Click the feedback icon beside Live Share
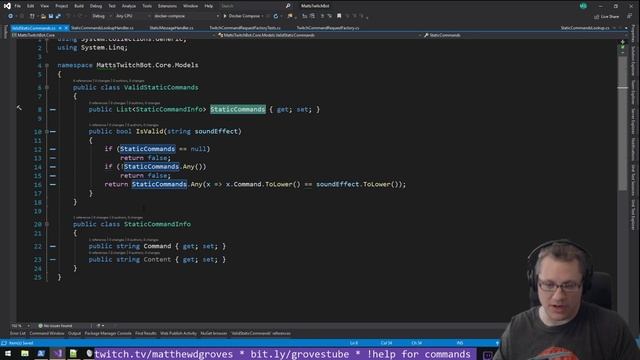Viewport: 640px width, 360px height. (x=629, y=16)
